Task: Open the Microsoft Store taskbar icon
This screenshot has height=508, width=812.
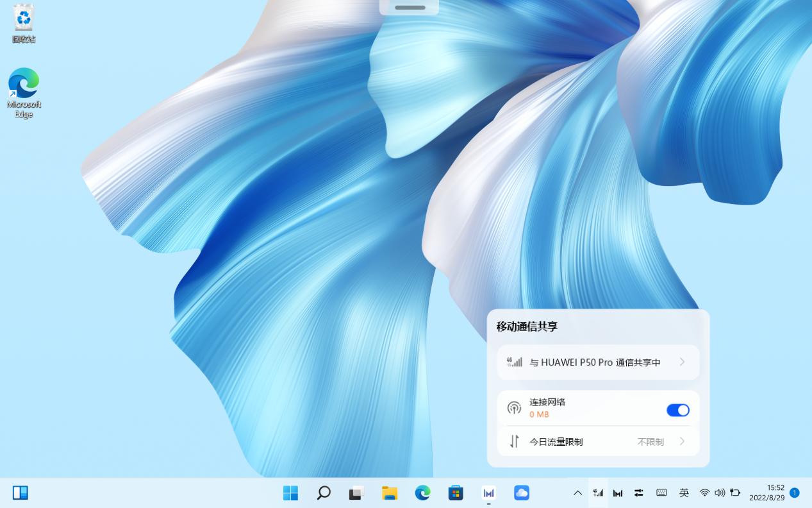Action: click(455, 493)
